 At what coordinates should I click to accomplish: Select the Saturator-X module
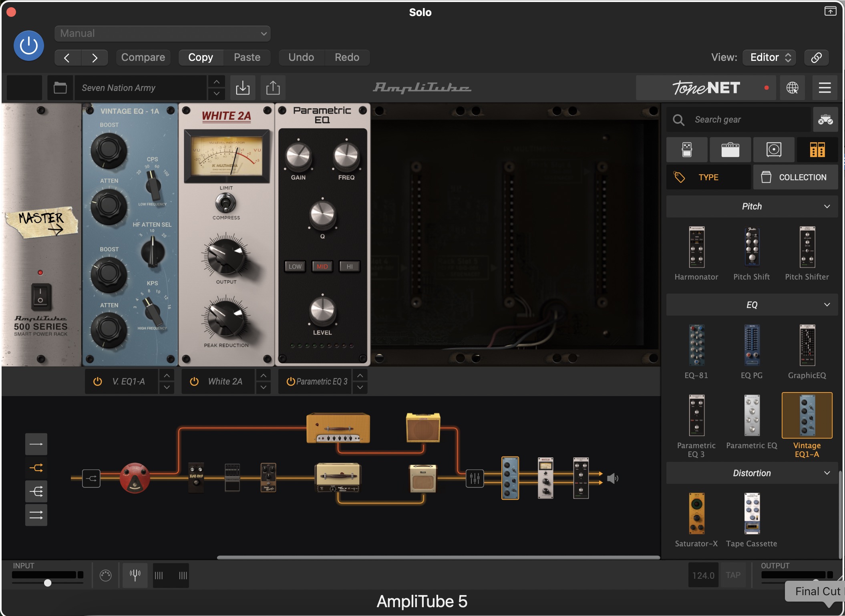[696, 520]
